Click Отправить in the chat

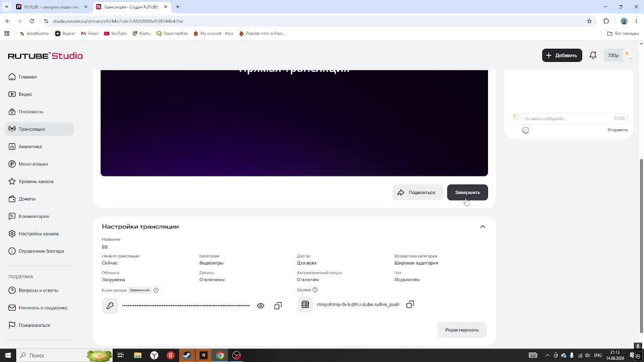click(x=617, y=130)
